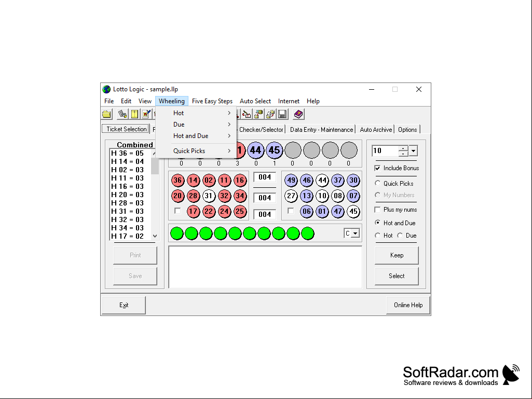Click the red-and-white envelope toolbar icon
This screenshot has height=399, width=532.
coord(247,114)
